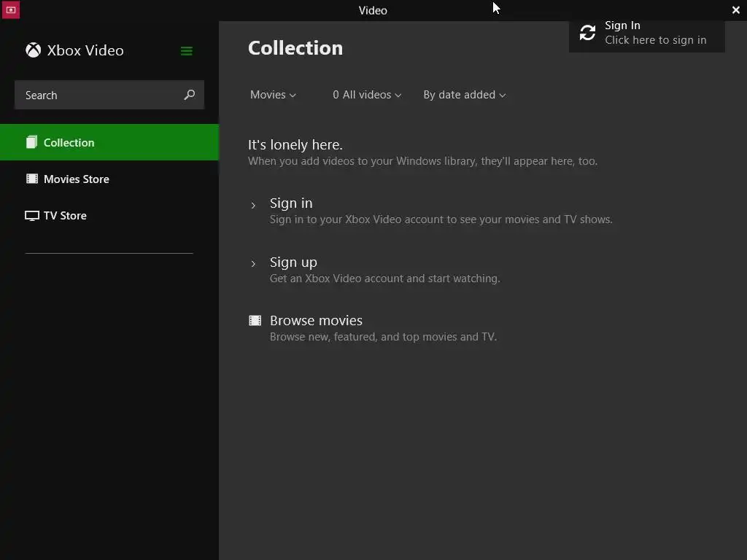
Task: Open the By date added sort dropdown
Action: [x=465, y=95]
